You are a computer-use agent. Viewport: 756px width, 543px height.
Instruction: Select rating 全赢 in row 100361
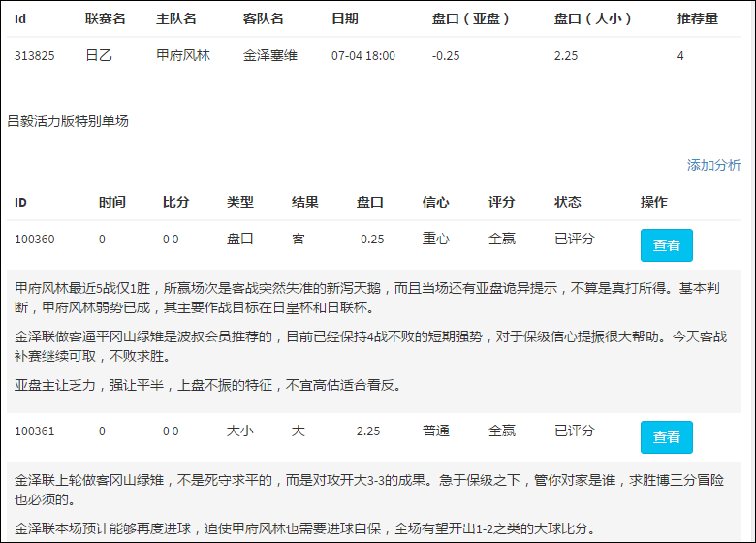pos(501,431)
